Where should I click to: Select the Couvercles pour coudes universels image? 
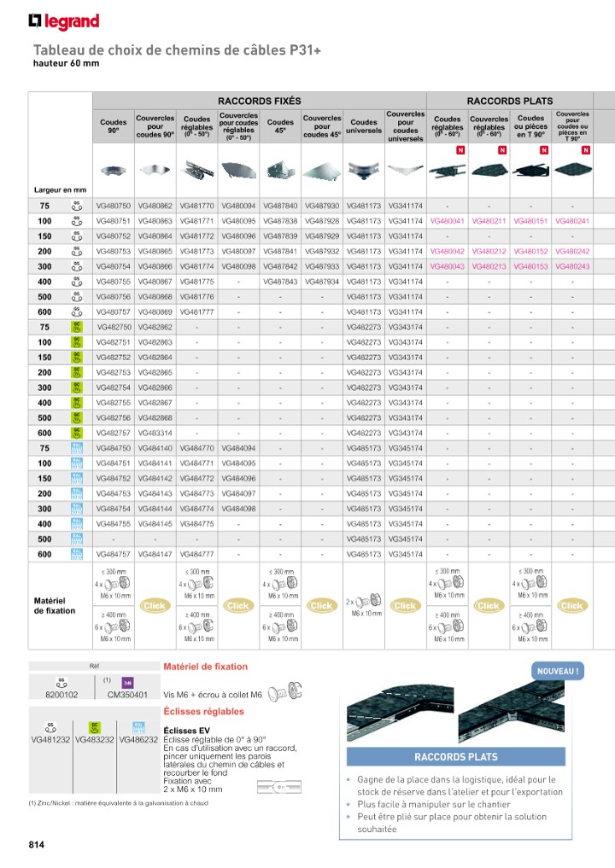coord(406,169)
